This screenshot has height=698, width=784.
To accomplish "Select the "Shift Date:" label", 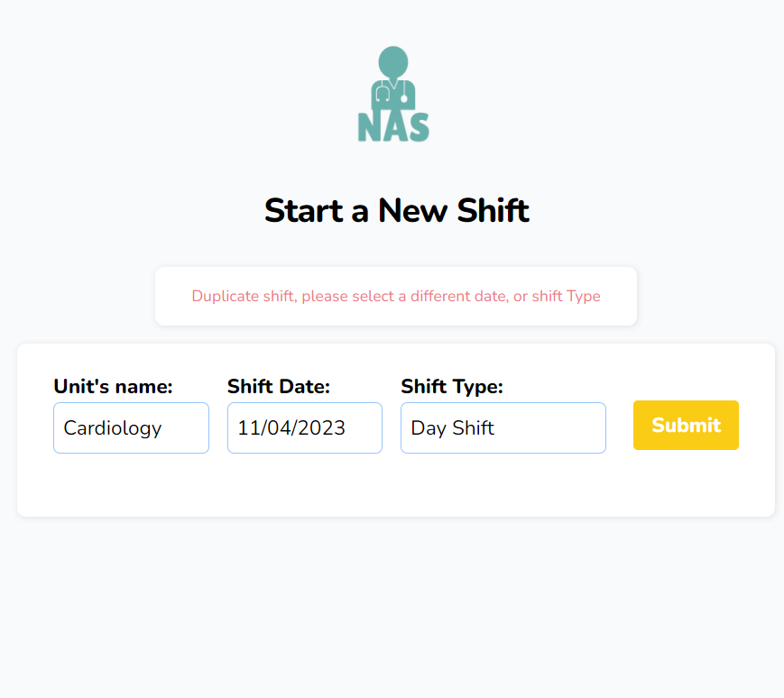I will click(279, 386).
